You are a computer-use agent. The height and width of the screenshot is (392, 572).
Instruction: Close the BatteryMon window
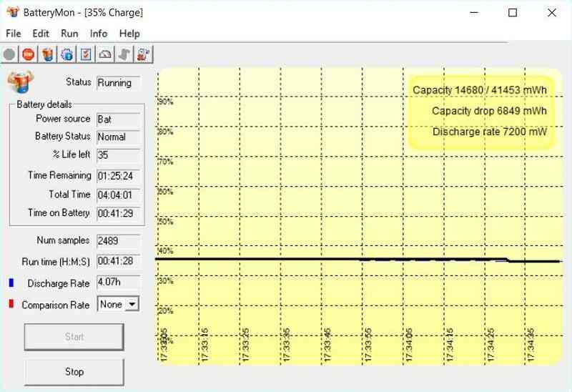click(551, 13)
